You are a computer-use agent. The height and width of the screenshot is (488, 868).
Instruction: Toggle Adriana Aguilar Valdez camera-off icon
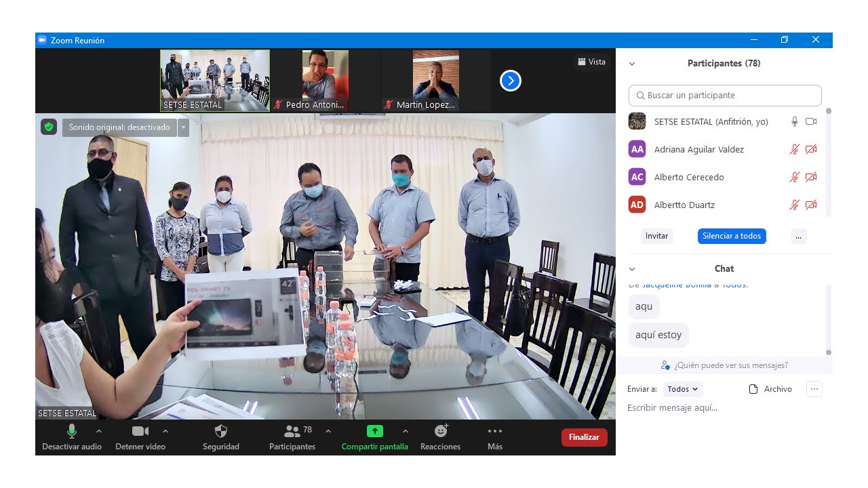pyautogui.click(x=811, y=149)
